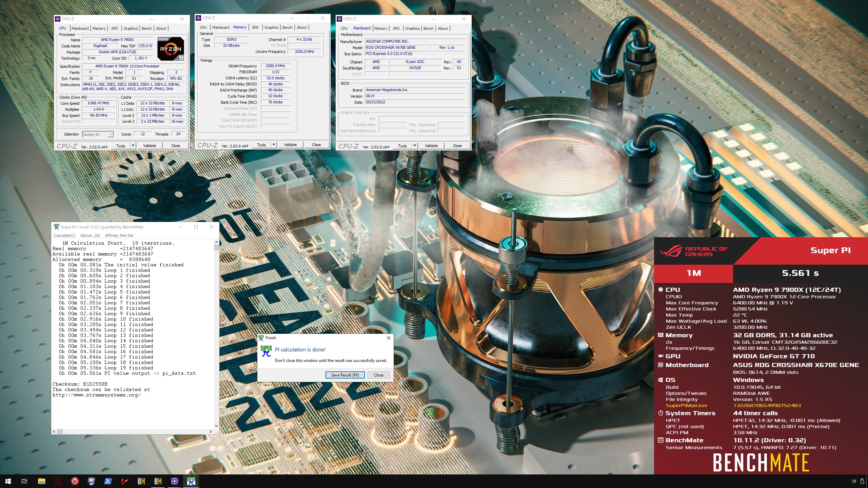Open SPD tab in CPU-Z memory window
Viewport: 868px width, 488px height.
(255, 27)
